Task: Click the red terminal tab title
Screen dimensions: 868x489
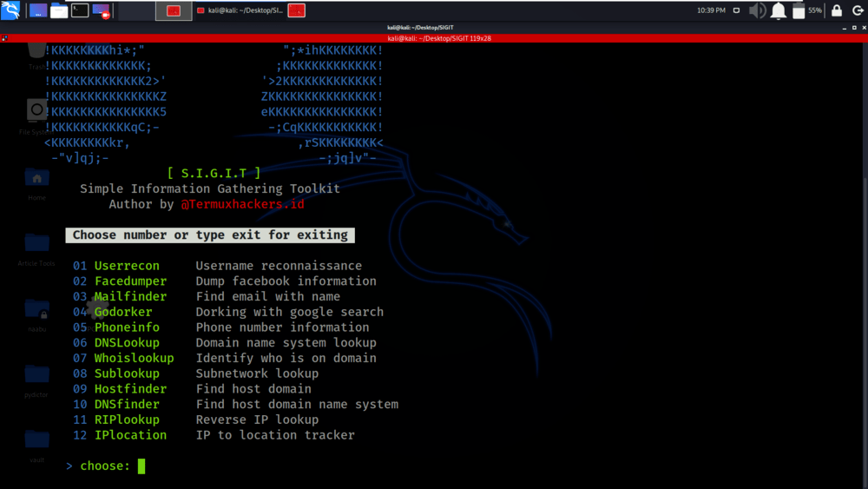Action: tap(439, 38)
